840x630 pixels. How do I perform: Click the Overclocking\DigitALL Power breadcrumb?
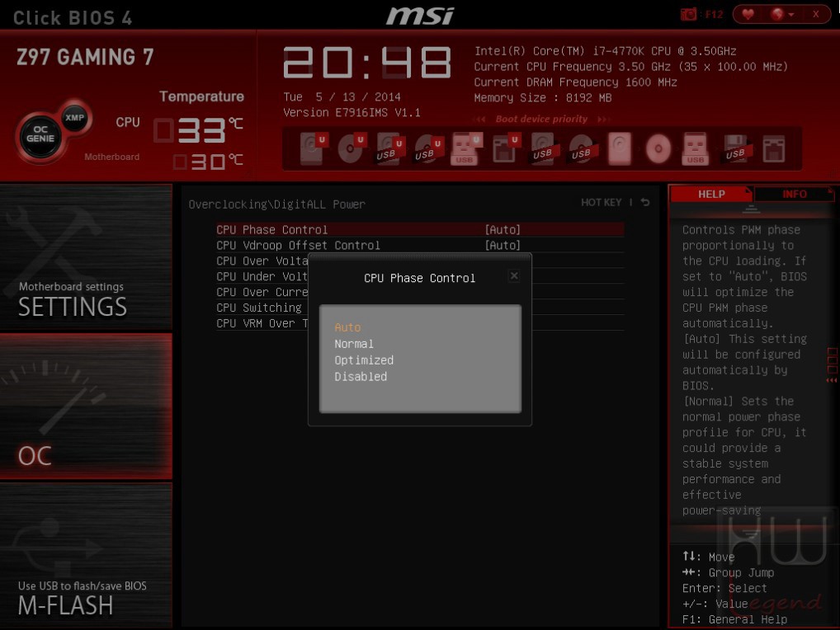tap(276, 204)
